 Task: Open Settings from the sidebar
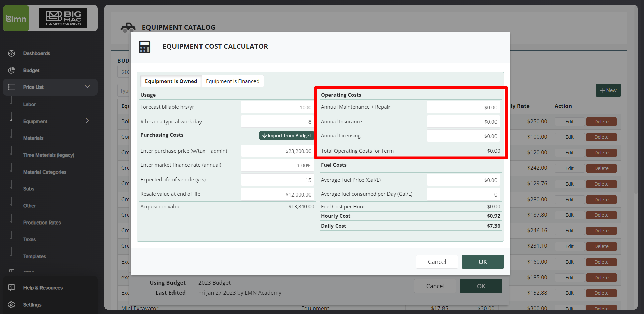(32, 305)
